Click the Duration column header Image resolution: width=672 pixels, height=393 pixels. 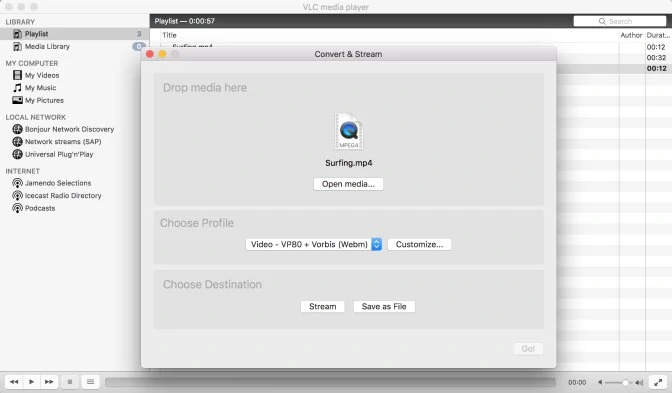click(x=658, y=35)
